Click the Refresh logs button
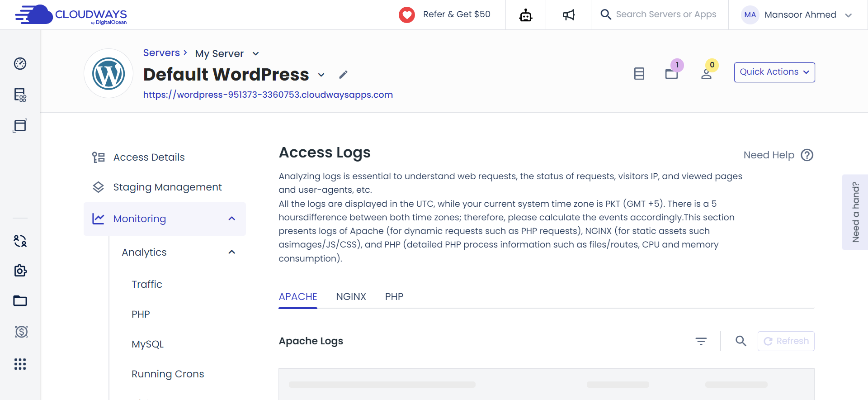Image resolution: width=868 pixels, height=400 pixels. click(786, 341)
